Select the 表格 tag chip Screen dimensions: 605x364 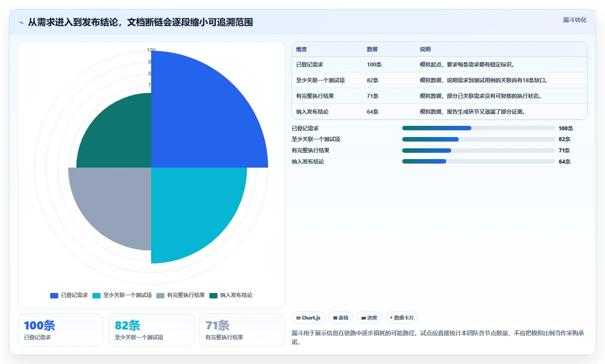coord(341,318)
